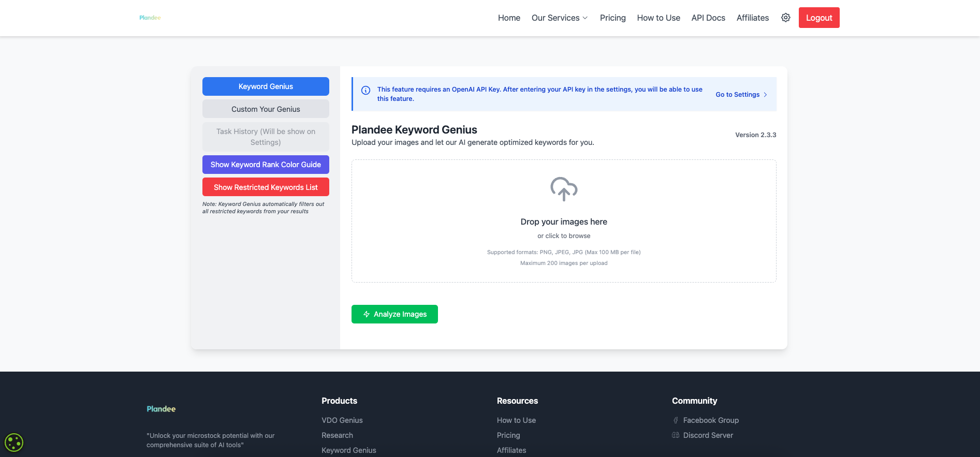Open Pricing link in footer Resources
Screen dimensions: 980x457
click(x=508, y=435)
